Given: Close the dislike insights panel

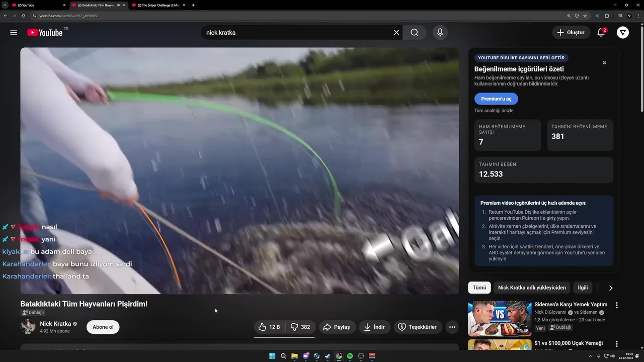Looking at the screenshot, I should coord(604,63).
